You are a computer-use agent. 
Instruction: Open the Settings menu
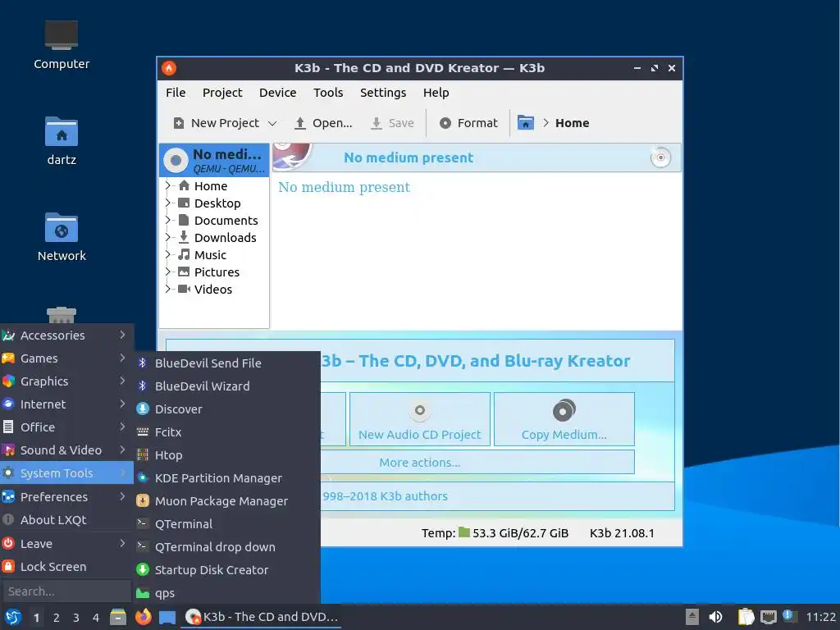[x=383, y=93]
